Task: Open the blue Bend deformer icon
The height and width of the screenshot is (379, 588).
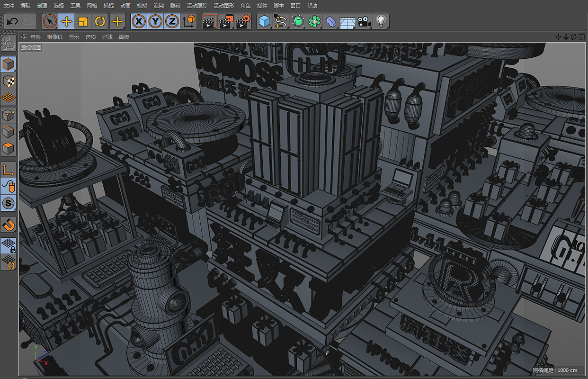Action: (x=331, y=21)
